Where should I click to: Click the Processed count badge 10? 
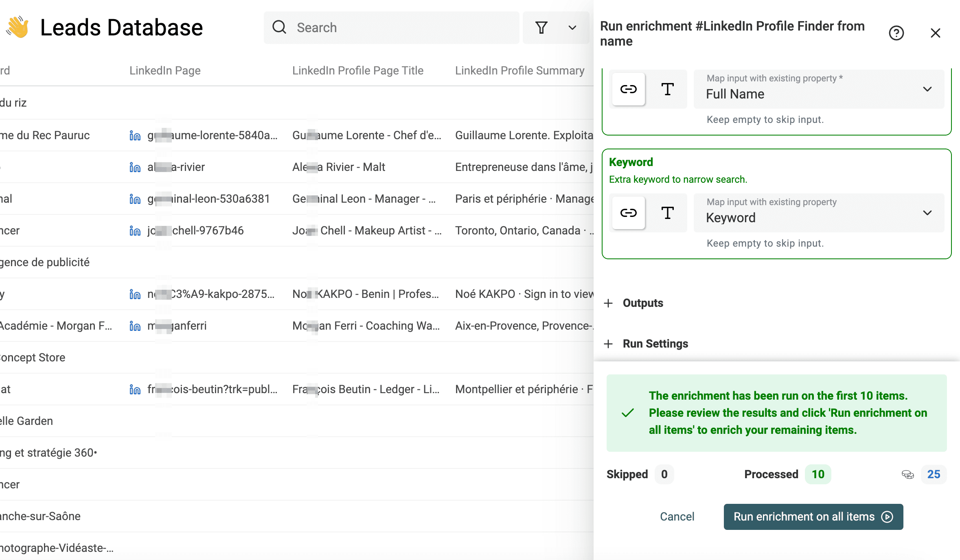tap(818, 474)
